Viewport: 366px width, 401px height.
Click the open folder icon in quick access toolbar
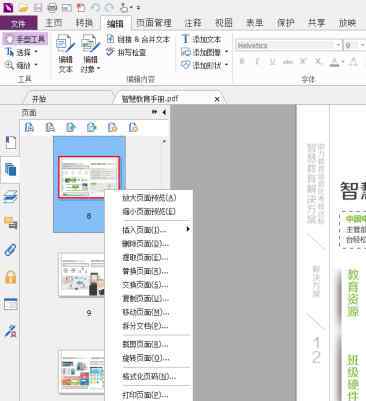tap(23, 7)
